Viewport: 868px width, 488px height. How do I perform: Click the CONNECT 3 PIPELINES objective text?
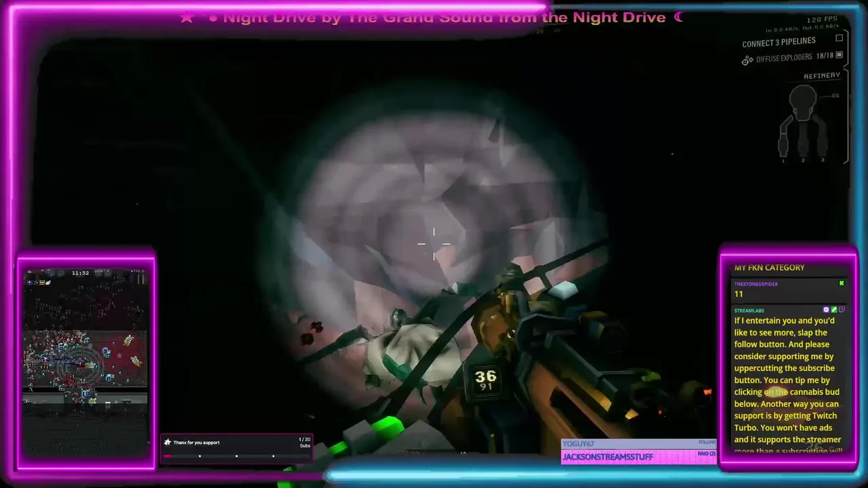pyautogui.click(x=778, y=43)
